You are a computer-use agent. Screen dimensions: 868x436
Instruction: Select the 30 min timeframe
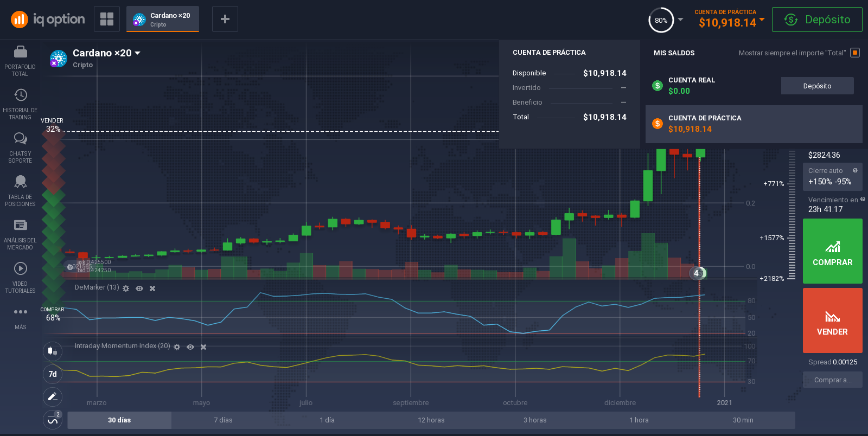click(x=743, y=420)
